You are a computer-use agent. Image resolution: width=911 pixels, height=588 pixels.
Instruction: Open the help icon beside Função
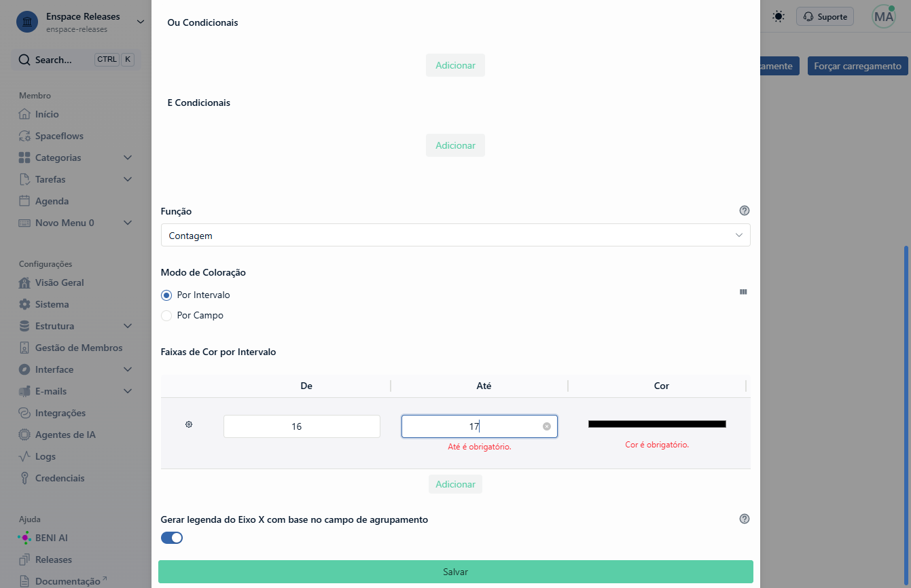tap(745, 210)
